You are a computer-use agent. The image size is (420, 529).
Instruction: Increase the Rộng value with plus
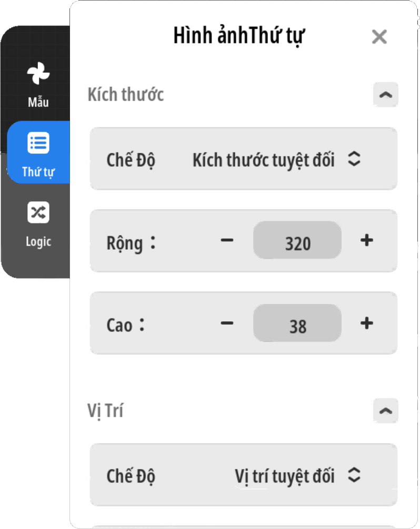[x=366, y=241]
